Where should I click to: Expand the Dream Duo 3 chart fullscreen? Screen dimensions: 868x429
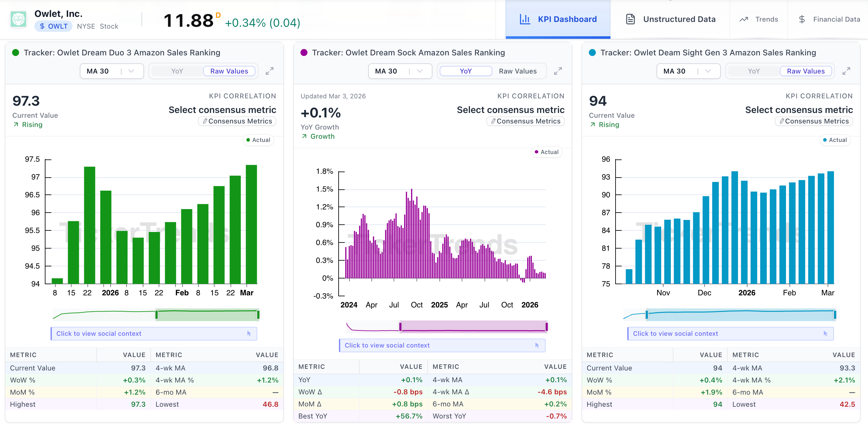click(x=270, y=71)
